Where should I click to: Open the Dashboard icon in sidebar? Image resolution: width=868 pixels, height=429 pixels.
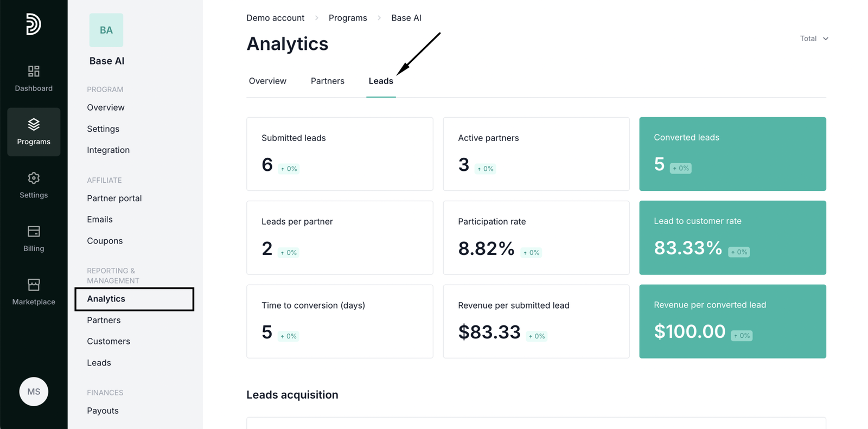(34, 72)
